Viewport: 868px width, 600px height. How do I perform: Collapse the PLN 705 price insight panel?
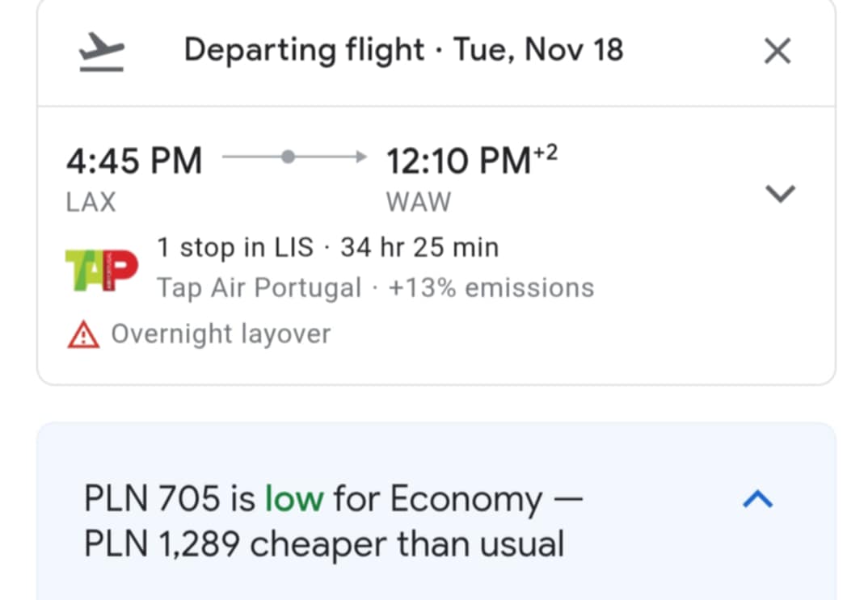click(x=757, y=499)
